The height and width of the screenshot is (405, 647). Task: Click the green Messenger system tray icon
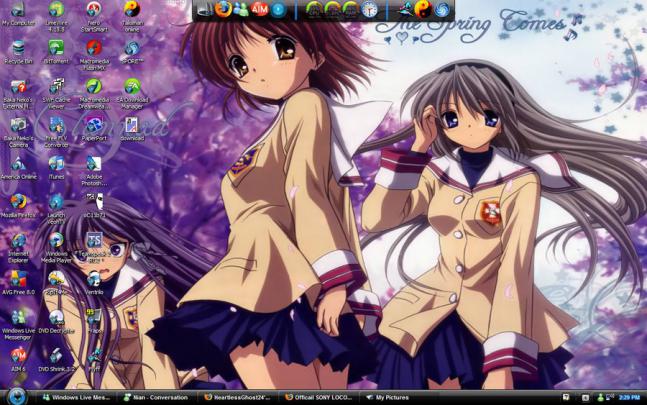[x=600, y=398]
